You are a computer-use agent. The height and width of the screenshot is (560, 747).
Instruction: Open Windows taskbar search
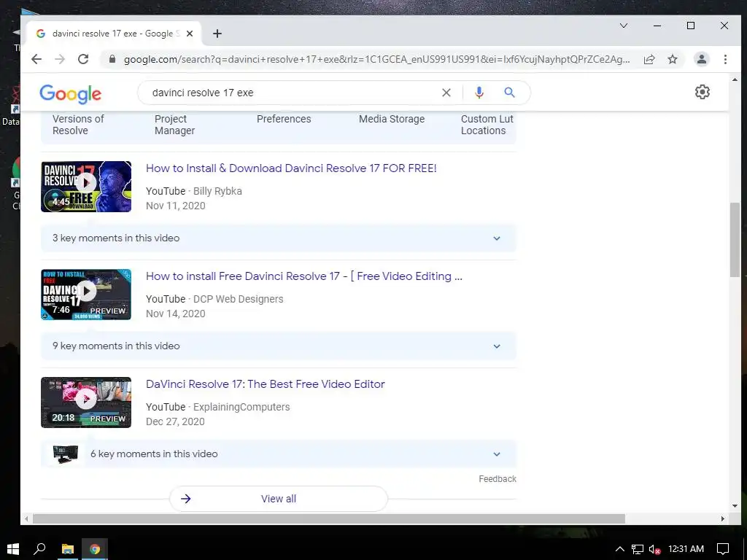(x=39, y=549)
